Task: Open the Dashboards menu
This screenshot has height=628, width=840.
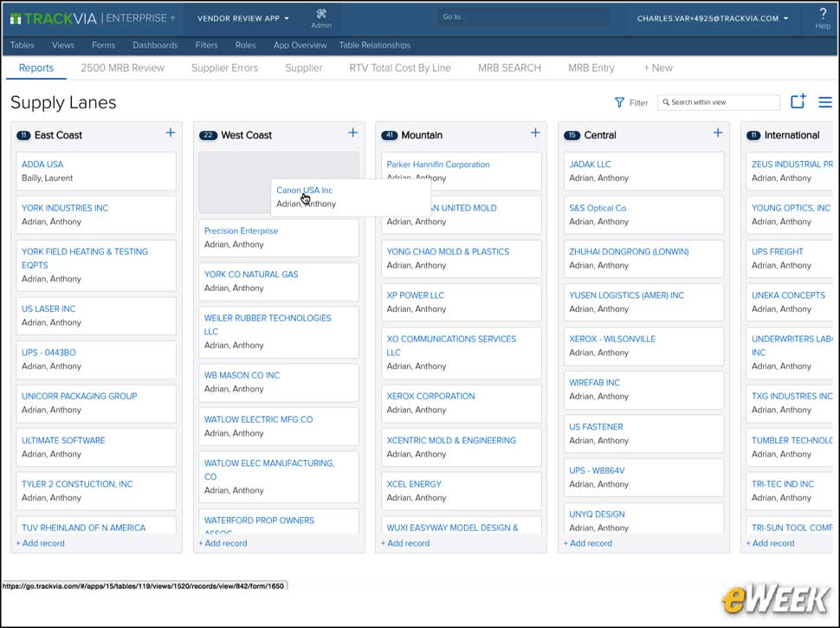Action: (x=155, y=45)
